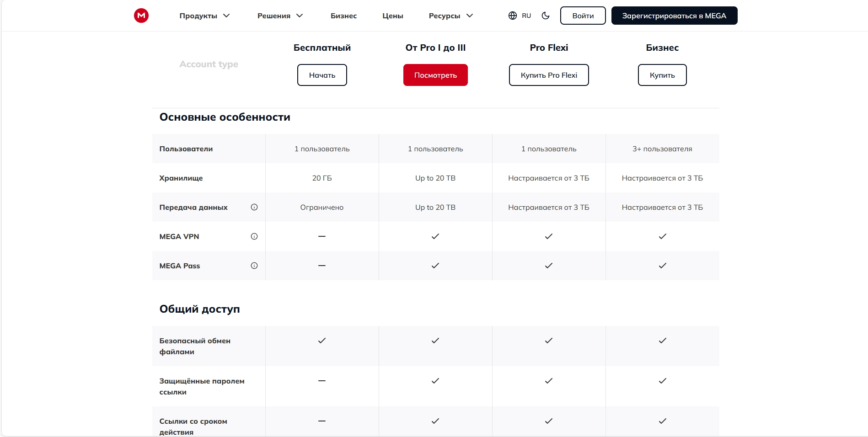Click the MEGA logo icon

[141, 16]
